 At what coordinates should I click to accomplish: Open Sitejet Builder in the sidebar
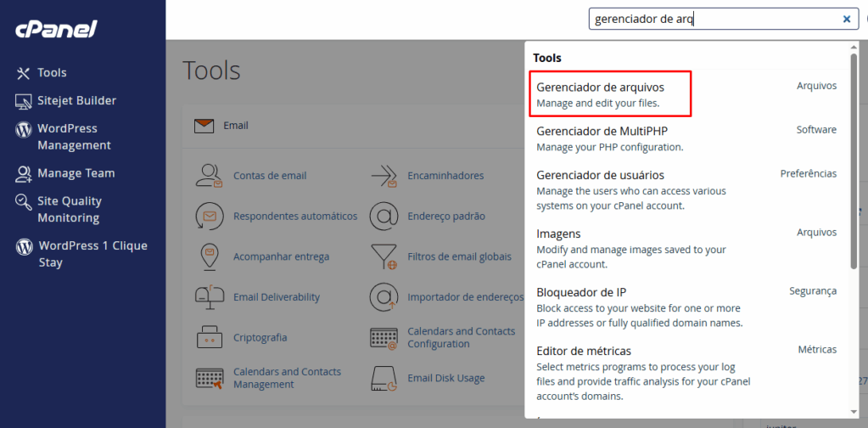[x=76, y=101]
